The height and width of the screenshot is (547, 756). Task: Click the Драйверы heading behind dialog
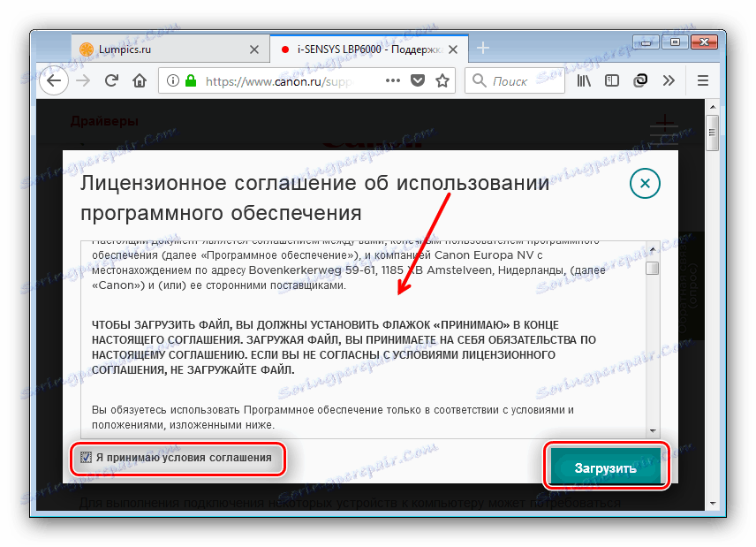(104, 120)
